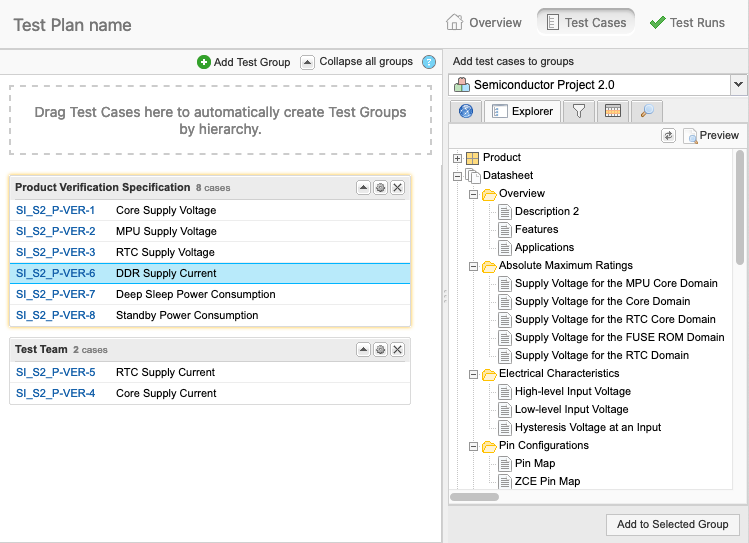Open link SI_S2_P-VER-2
Viewport: 749px width, 543px height.
click(55, 231)
